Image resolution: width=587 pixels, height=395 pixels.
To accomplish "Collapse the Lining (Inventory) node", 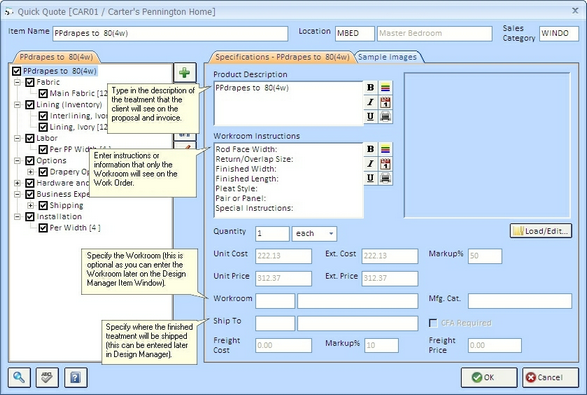I will (17, 105).
